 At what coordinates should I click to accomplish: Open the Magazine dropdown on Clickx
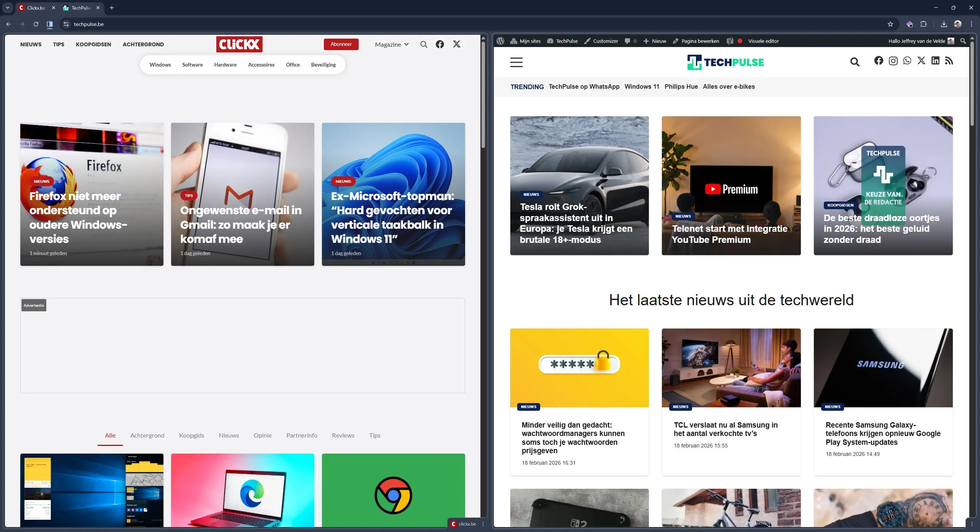[x=391, y=44]
